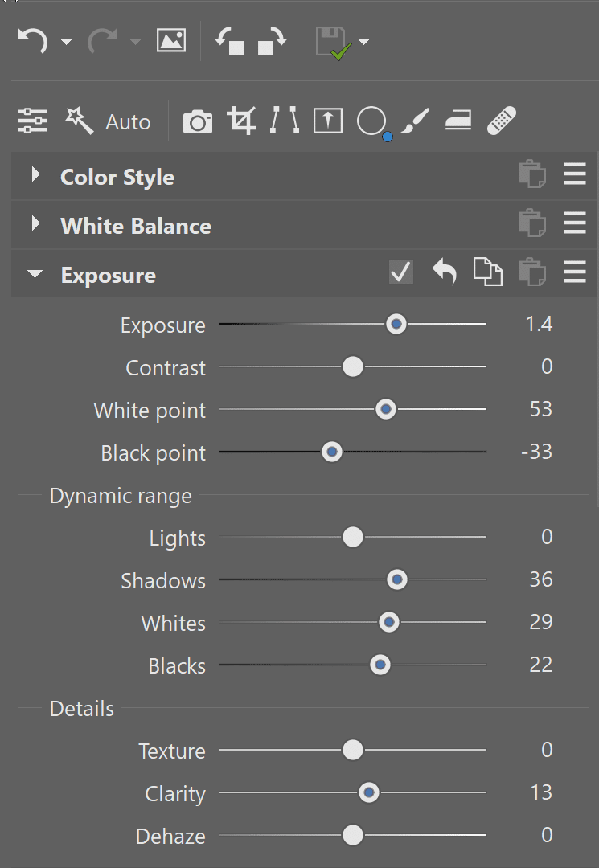Collapse the Exposure section
599x868 pixels.
tap(35, 274)
